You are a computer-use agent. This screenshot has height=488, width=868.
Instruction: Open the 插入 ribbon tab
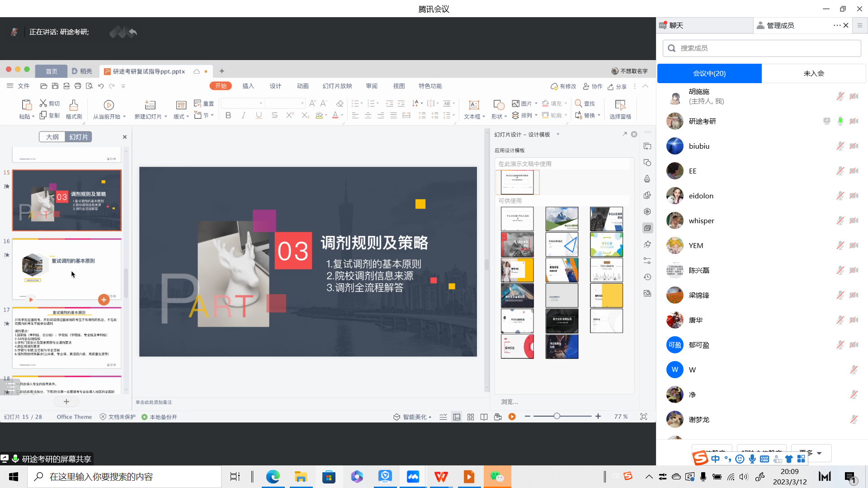click(x=248, y=86)
